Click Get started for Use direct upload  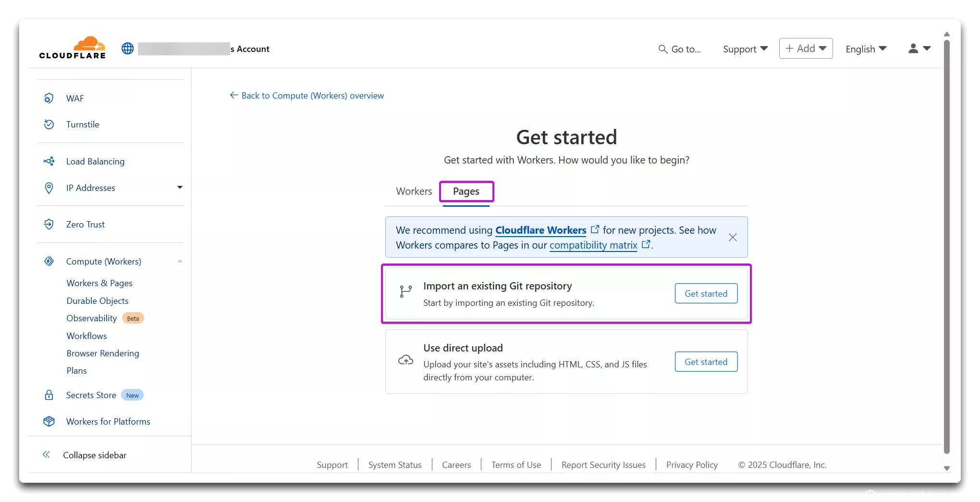tap(706, 362)
